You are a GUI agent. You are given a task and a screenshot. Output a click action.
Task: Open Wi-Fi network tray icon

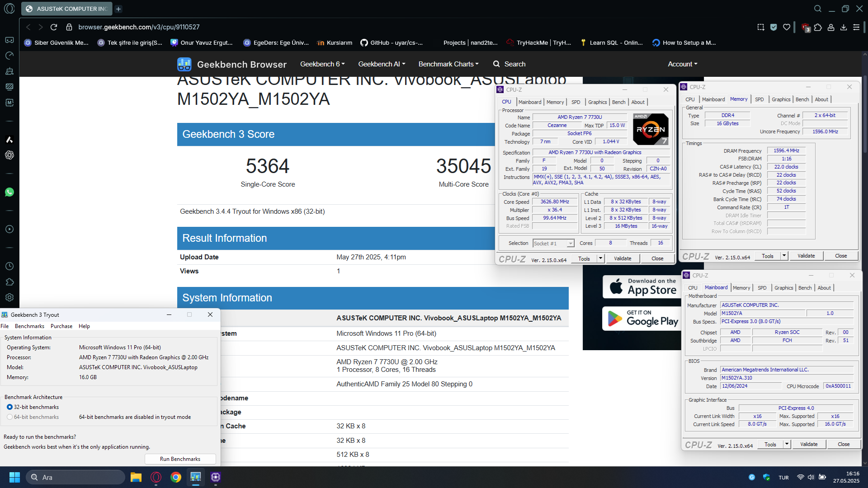pos(800,477)
